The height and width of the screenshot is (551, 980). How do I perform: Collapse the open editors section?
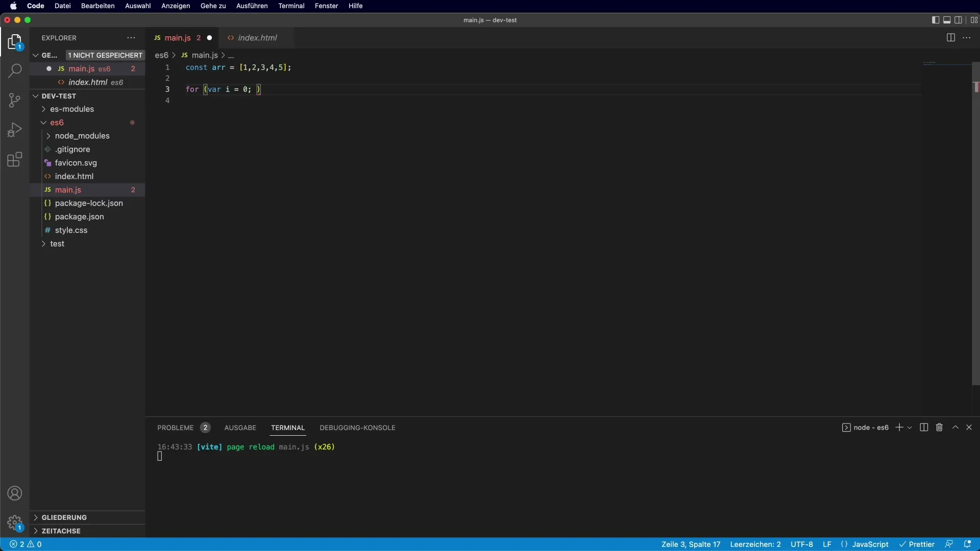point(36,55)
